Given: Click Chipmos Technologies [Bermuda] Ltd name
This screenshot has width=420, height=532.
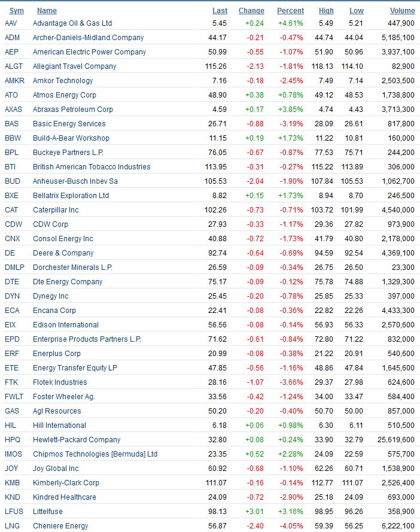Looking at the screenshot, I should (x=95, y=454).
